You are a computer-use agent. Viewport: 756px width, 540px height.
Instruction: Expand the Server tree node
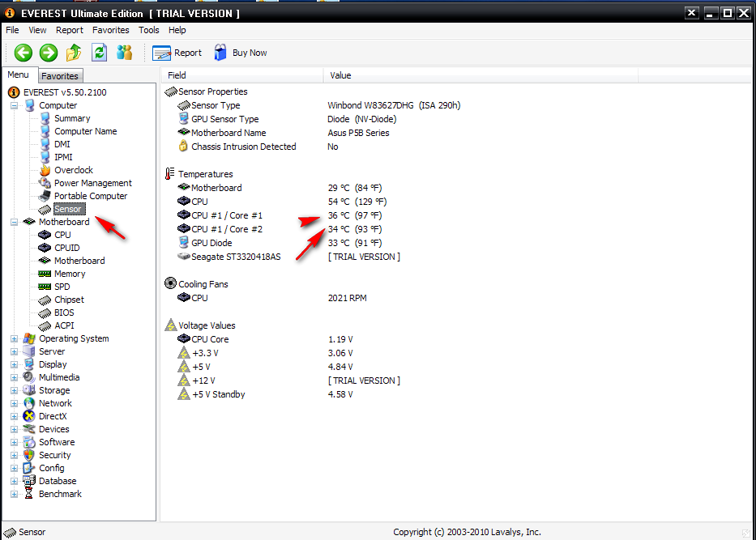pyautogui.click(x=14, y=351)
